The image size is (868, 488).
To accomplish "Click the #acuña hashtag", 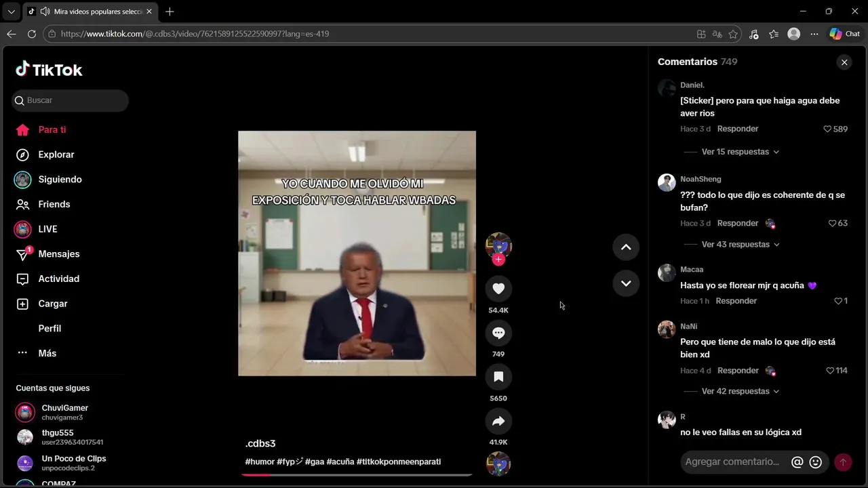I will tap(340, 462).
